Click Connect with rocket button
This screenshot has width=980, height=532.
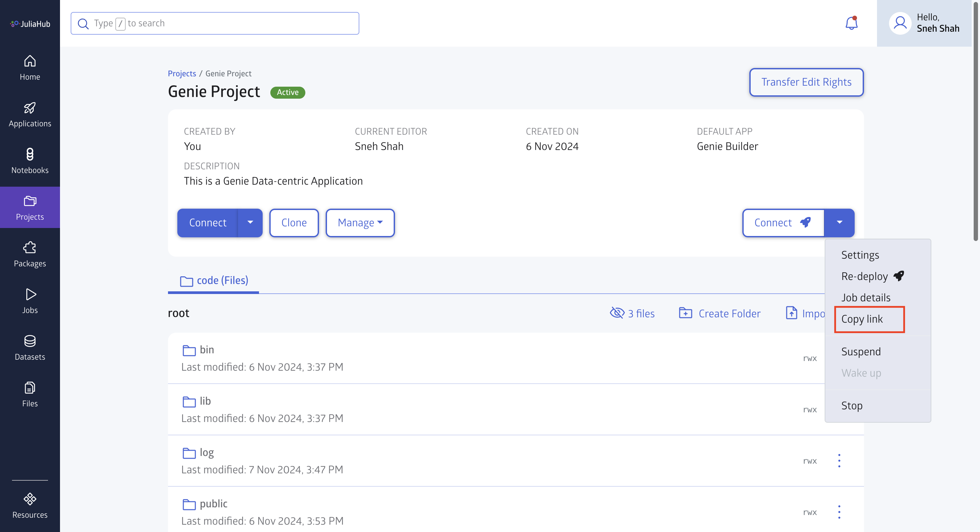coord(783,223)
